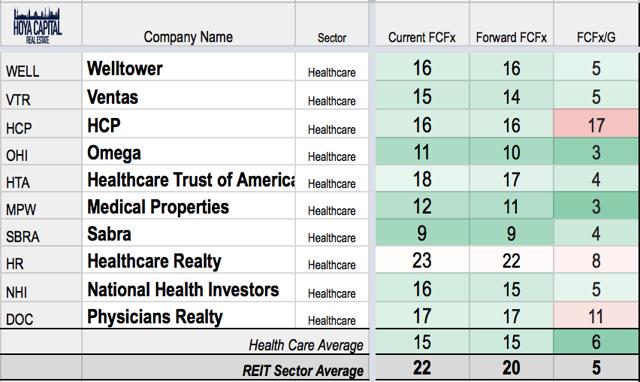Click Physicians Realty's FCFx/G value 11
Viewport: 640px width, 382px height.
596,316
